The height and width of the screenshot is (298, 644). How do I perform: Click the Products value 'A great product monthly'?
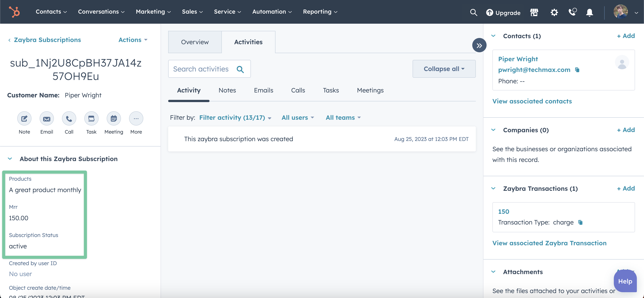pyautogui.click(x=45, y=190)
